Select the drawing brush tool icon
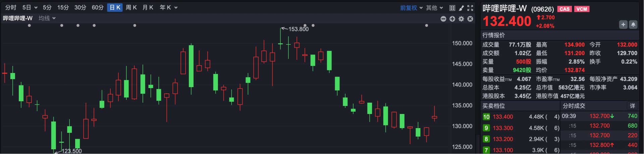 coord(461,8)
